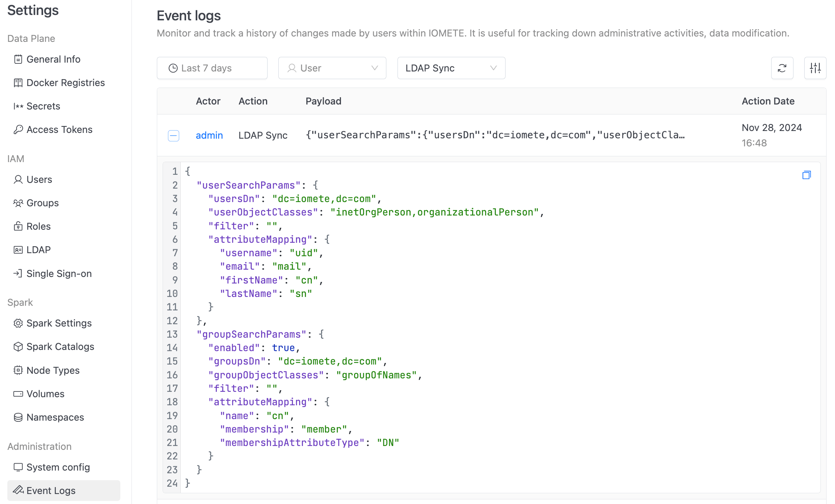Open System config page

click(x=58, y=467)
